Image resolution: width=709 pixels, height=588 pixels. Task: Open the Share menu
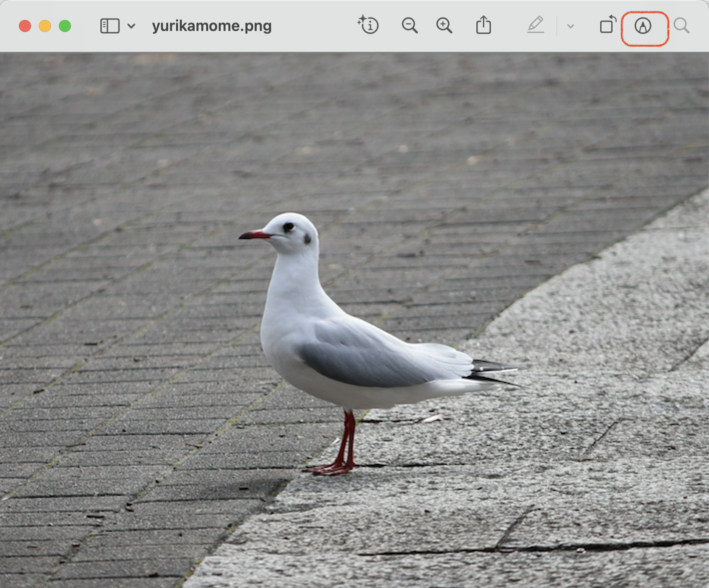point(483,24)
